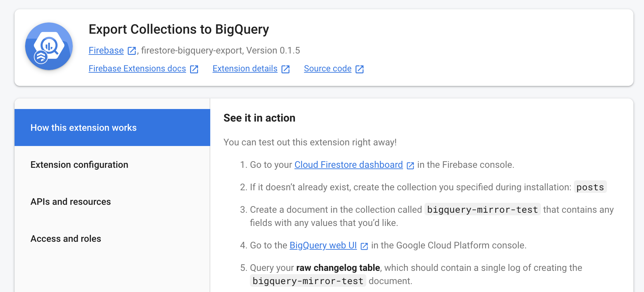Viewport: 644px width, 292px height.
Task: View the extension's Source code
Action: tap(327, 68)
